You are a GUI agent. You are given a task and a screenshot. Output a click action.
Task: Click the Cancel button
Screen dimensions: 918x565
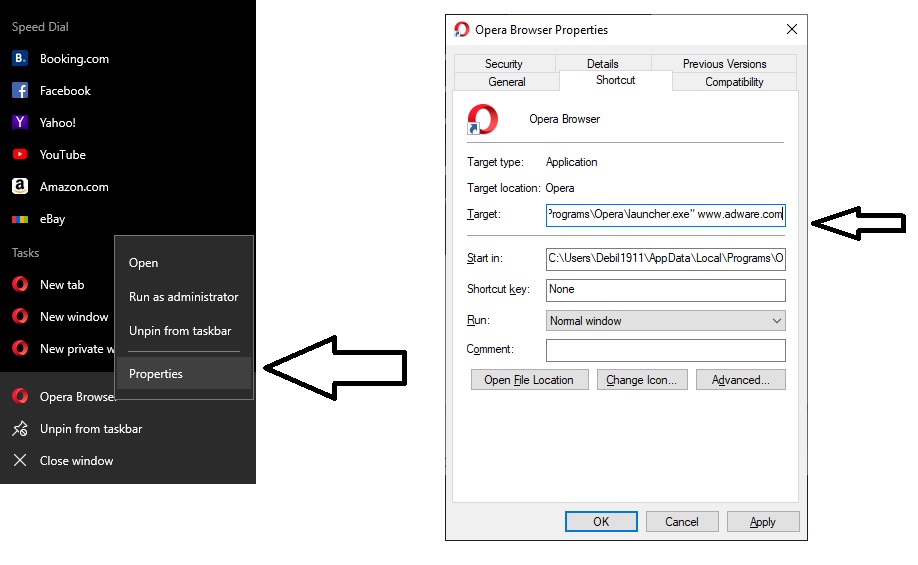681,522
